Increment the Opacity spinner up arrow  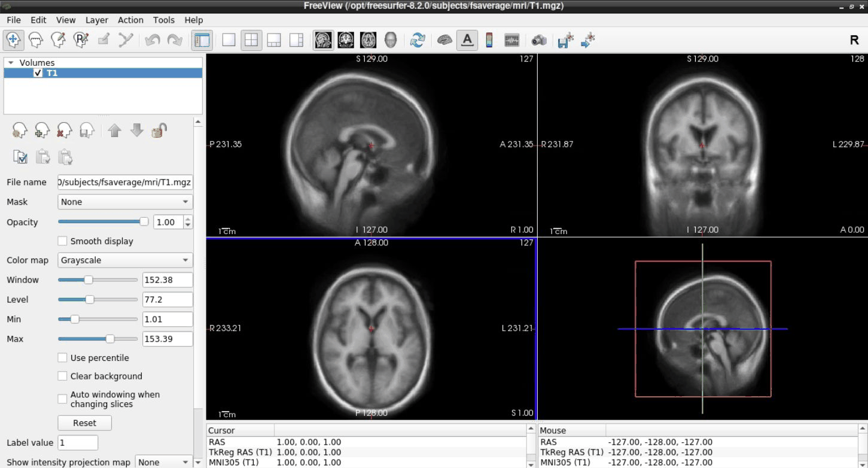click(188, 218)
